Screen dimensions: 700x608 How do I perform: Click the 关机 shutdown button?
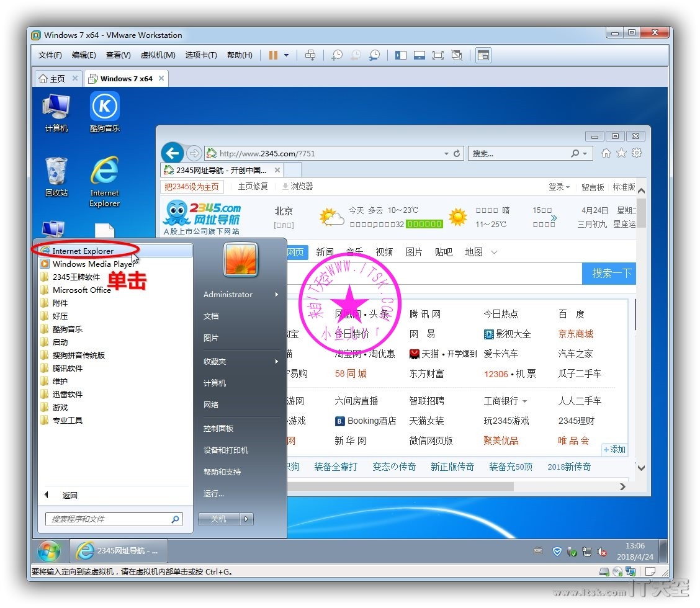[x=218, y=519]
